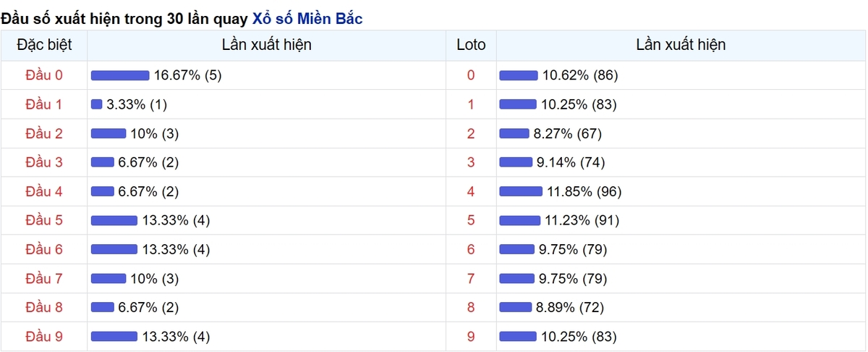Click the Đầu 1 3.33% bar

[x=97, y=104]
